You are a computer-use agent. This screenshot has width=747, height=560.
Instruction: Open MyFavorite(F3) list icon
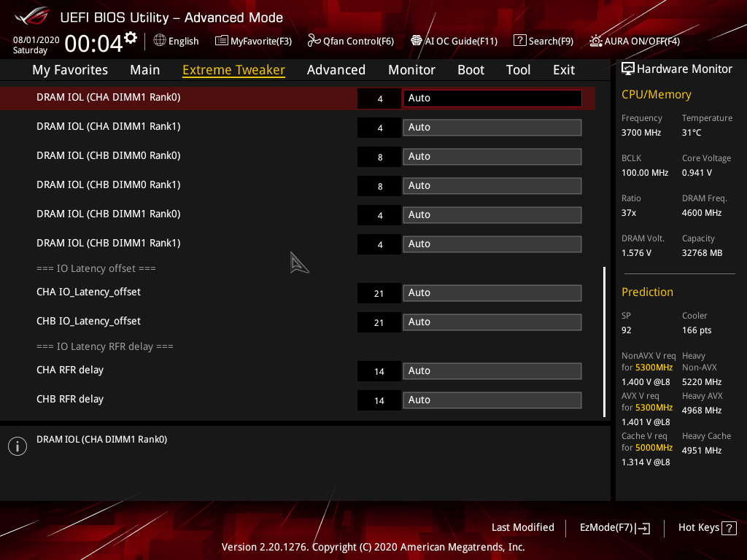(x=221, y=41)
